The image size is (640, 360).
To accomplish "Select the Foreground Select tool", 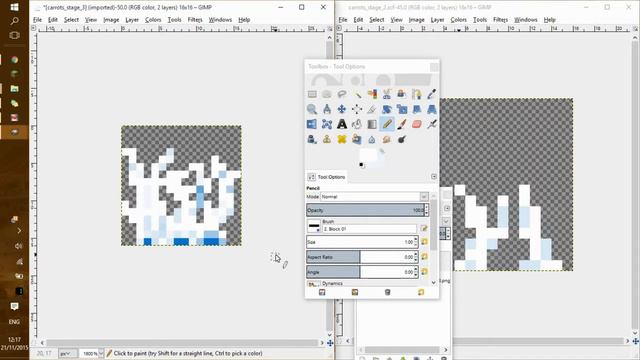I will 402,94.
